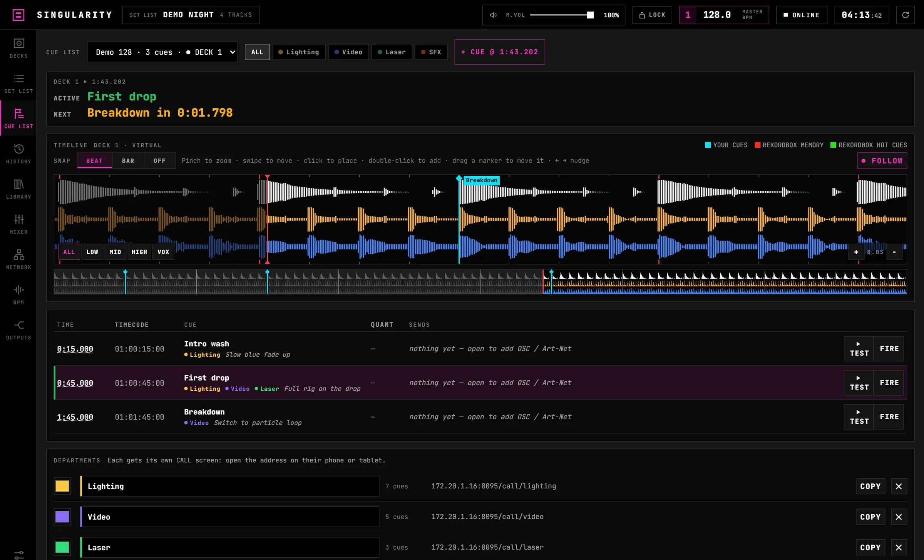Screen dimensions: 924x560
Task: Fire the Intro wash cue
Action: click(x=889, y=349)
